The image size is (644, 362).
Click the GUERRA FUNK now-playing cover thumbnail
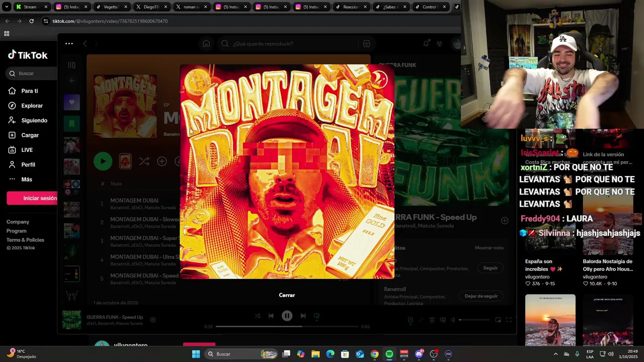coord(72,320)
